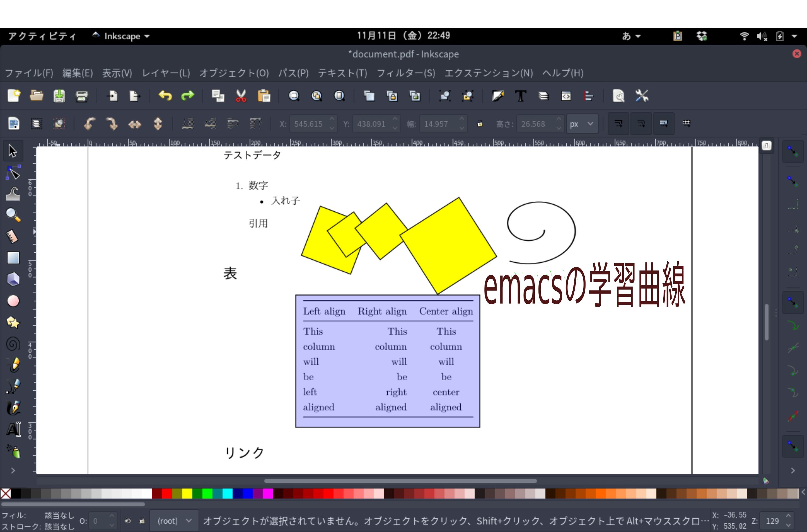
Task: Open Text and Font dialog icon
Action: coord(520,96)
